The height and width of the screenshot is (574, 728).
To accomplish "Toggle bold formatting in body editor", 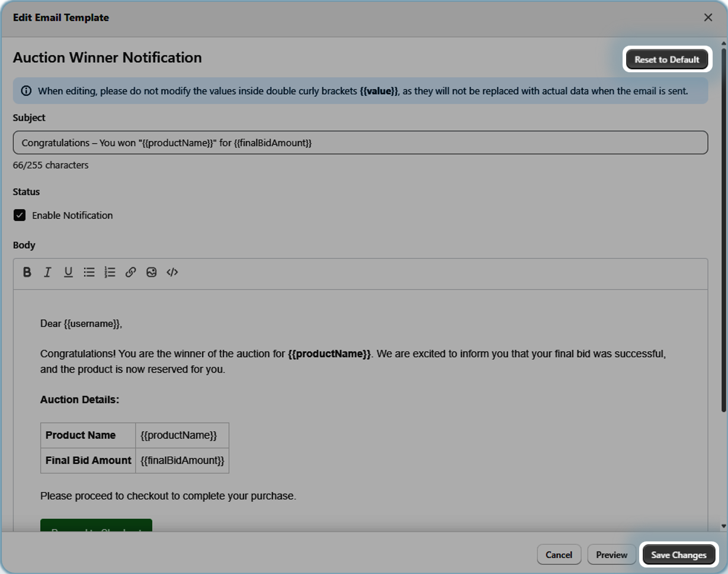I will click(x=27, y=272).
